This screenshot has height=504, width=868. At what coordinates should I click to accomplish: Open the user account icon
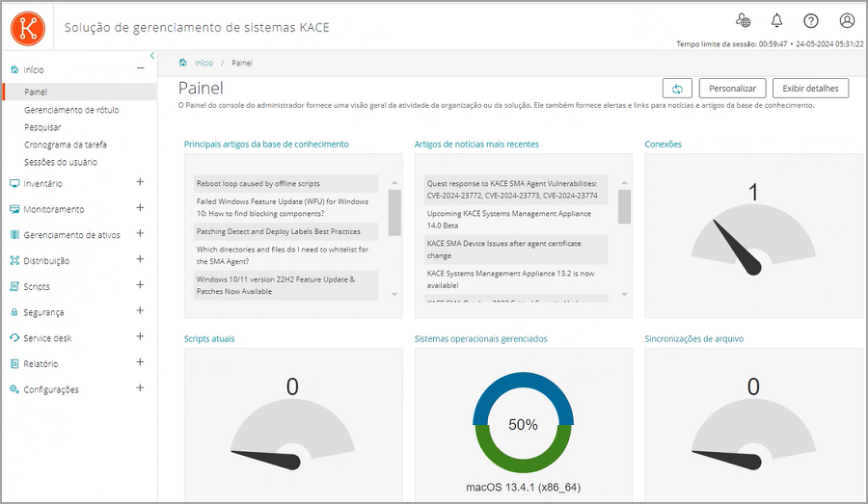(847, 20)
